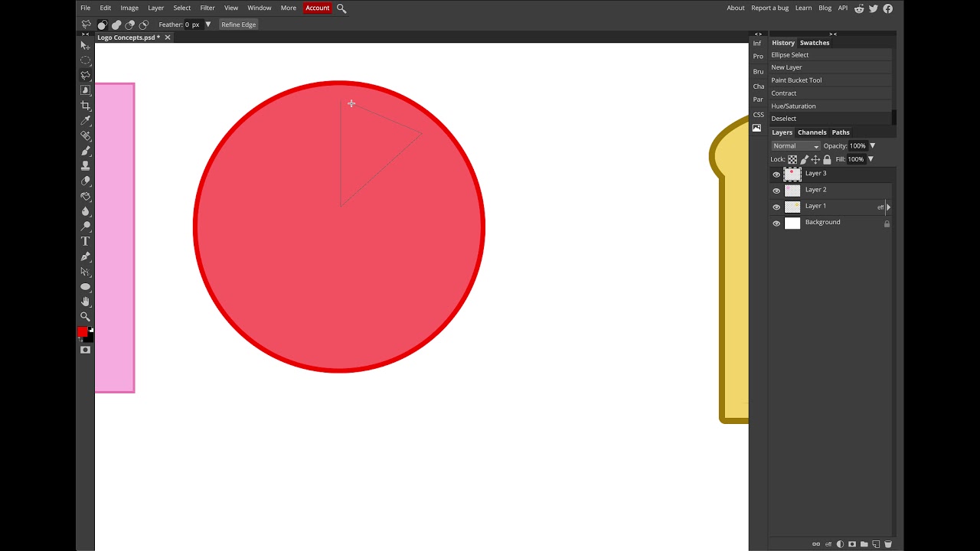Hide Layer 3 with eye icon

tap(776, 174)
